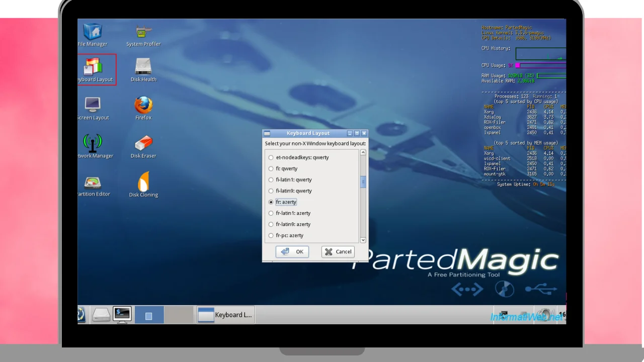The height and width of the screenshot is (362, 644).
Task: Click the layout list scrollbar thumb
Action: point(363,183)
